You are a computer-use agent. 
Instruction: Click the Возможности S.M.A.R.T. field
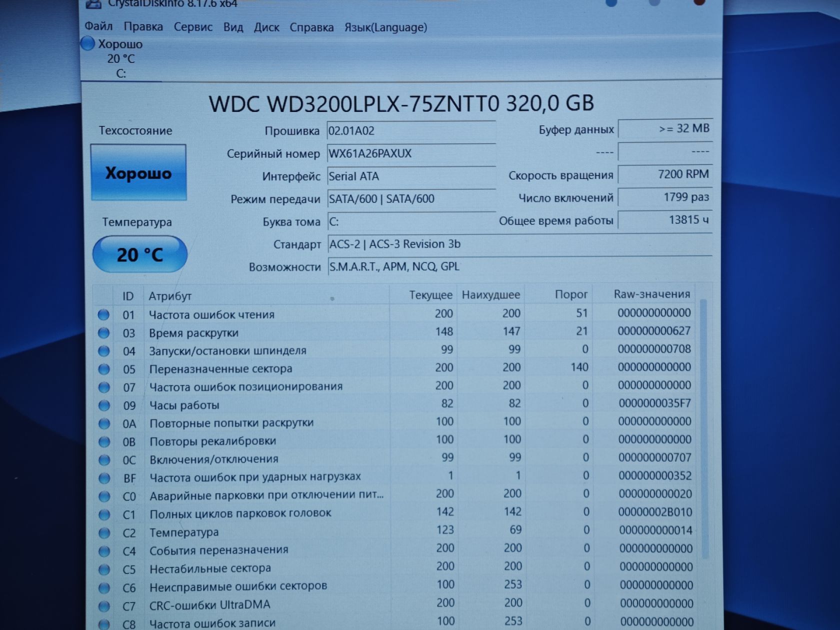(520, 266)
